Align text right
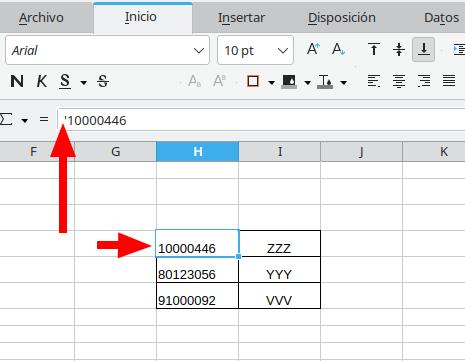 [424, 81]
